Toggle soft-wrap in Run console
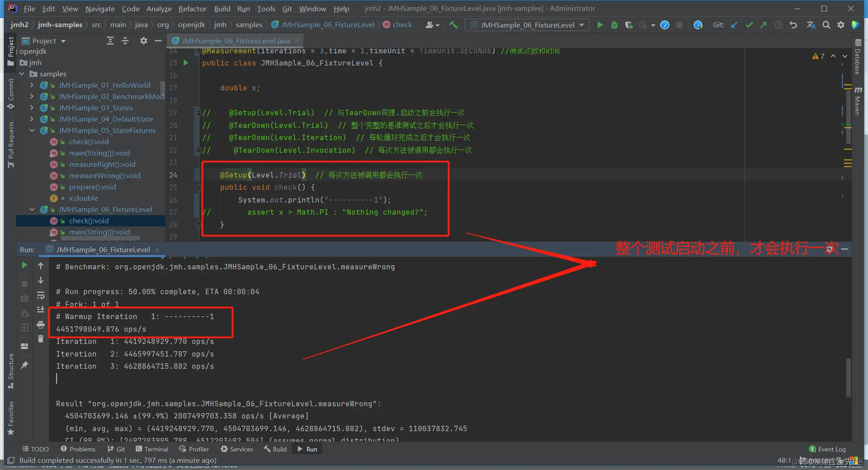 tap(41, 295)
